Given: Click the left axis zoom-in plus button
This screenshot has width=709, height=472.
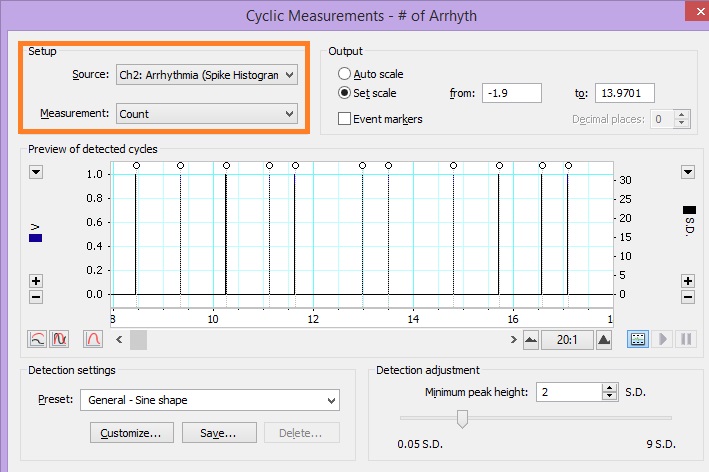Looking at the screenshot, I should click(x=36, y=281).
